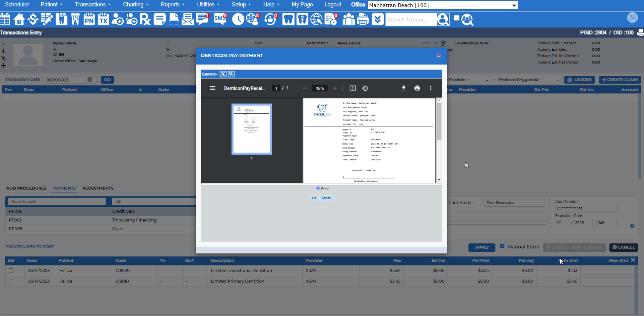Select the receipt page thumbnail
This screenshot has width=644, height=316.
252,129
